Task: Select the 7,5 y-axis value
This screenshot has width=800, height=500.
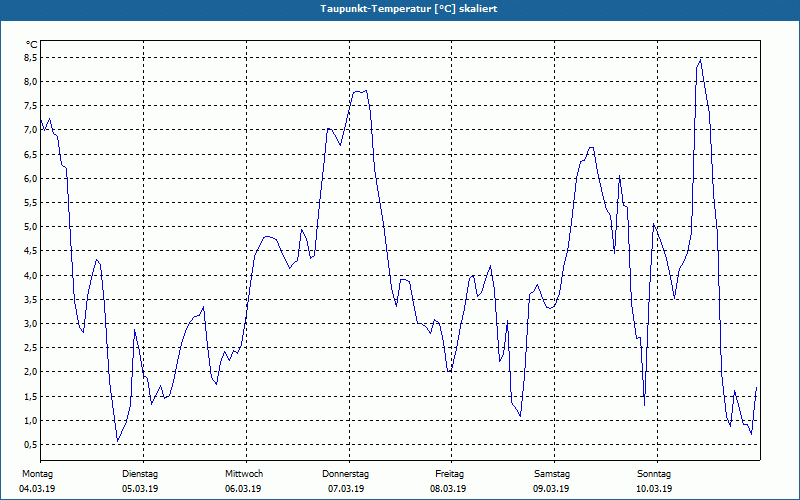Action: click(32, 106)
